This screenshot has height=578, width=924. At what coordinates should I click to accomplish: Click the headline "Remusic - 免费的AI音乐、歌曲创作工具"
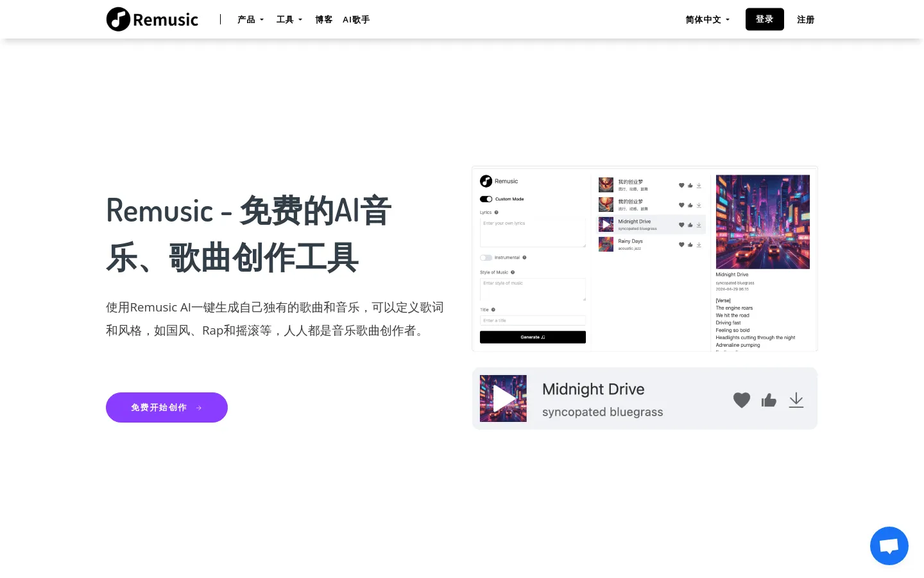249,234
